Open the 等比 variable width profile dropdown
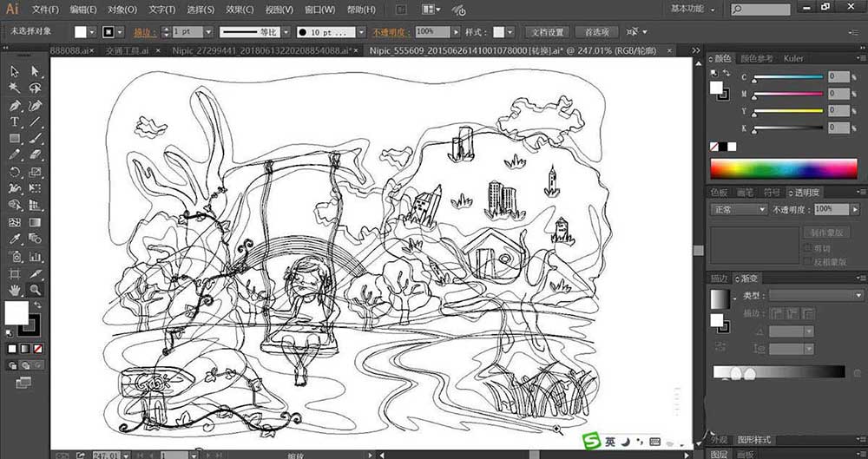868x459 pixels. pos(286,32)
